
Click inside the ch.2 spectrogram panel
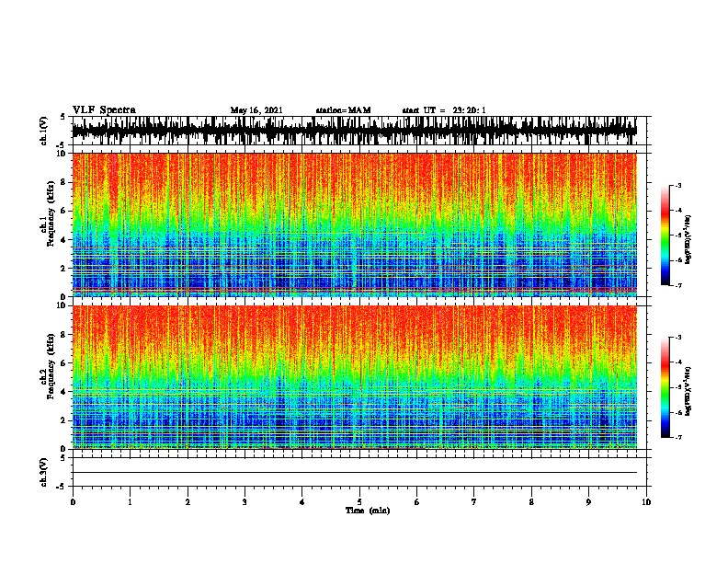pos(355,377)
